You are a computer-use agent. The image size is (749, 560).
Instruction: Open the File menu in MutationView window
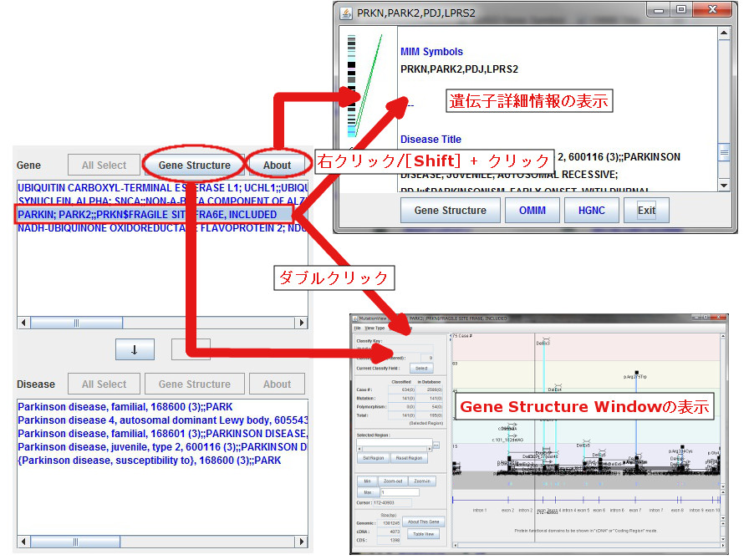coord(357,328)
